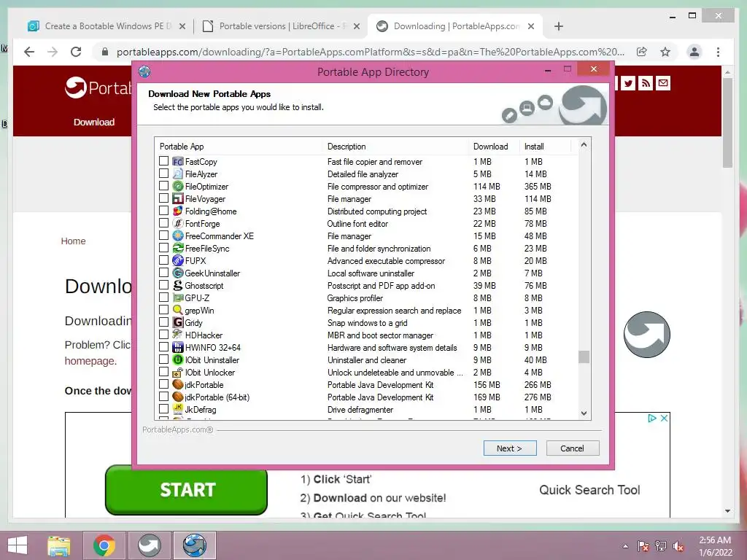Click the grepWin magnifier icon
The width and height of the screenshot is (747, 560).
[x=178, y=310]
